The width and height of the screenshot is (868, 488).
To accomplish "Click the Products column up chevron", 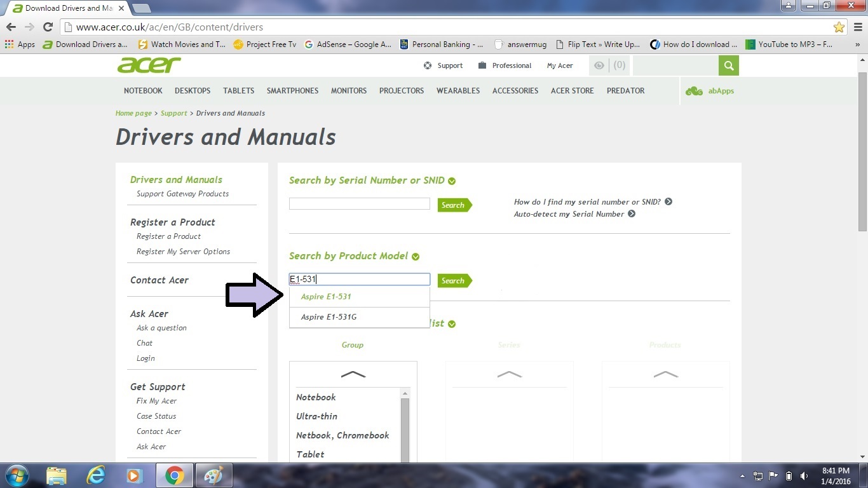I will pos(666,374).
